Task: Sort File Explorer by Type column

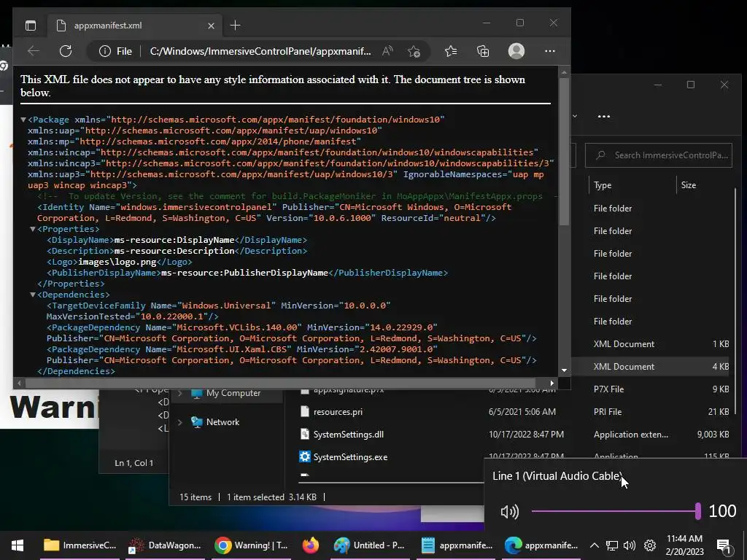Action: click(603, 185)
